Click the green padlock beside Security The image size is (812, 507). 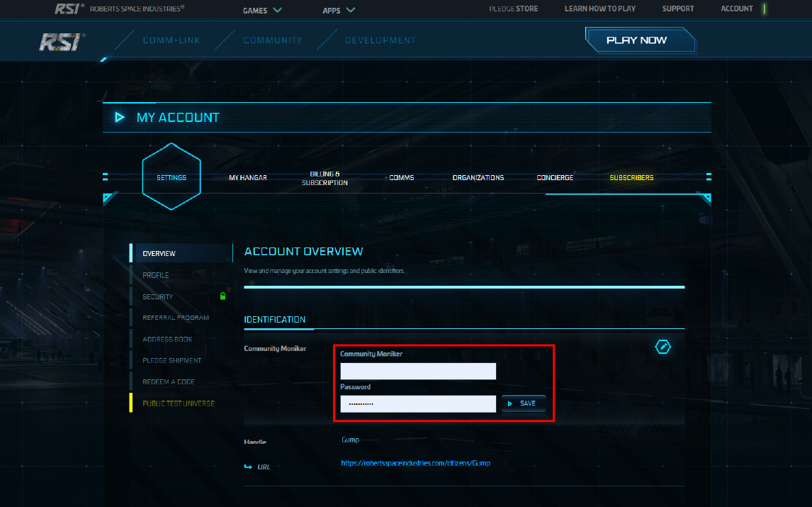point(222,296)
